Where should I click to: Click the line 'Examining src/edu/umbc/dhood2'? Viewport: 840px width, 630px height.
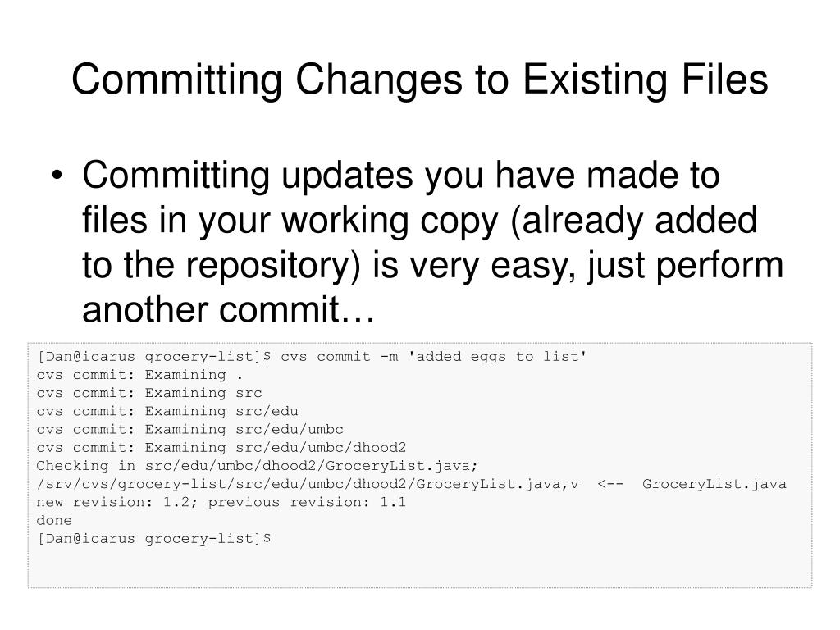coord(276,448)
